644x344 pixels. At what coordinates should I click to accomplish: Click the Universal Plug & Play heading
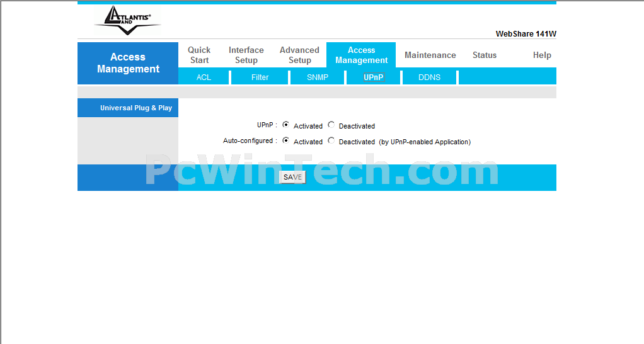(136, 108)
